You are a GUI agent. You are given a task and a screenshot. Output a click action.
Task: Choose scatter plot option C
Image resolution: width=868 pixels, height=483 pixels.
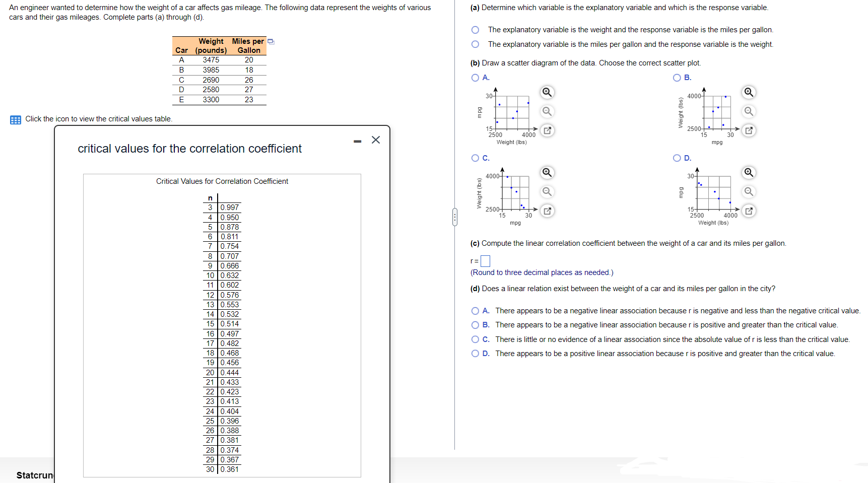(475, 158)
